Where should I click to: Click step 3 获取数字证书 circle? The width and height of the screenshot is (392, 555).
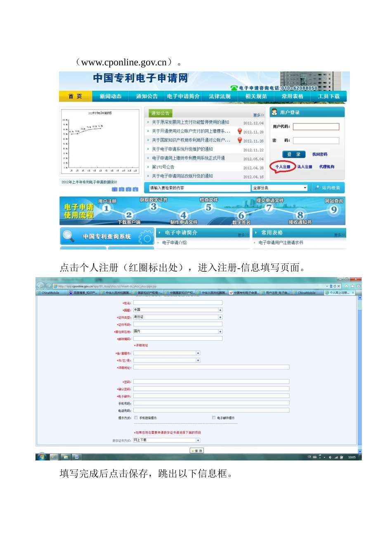point(153,206)
